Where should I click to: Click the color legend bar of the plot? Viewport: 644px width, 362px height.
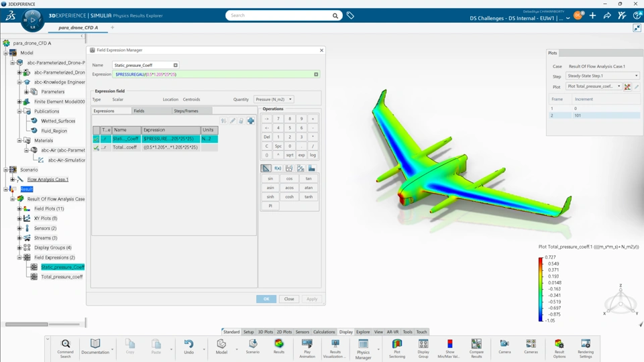[541, 290]
